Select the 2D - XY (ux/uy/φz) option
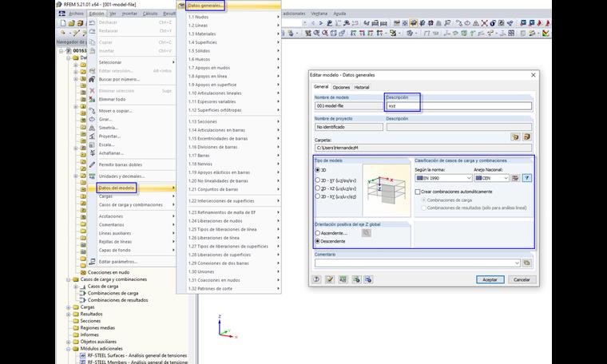This screenshot has height=364, width=607. (x=317, y=196)
